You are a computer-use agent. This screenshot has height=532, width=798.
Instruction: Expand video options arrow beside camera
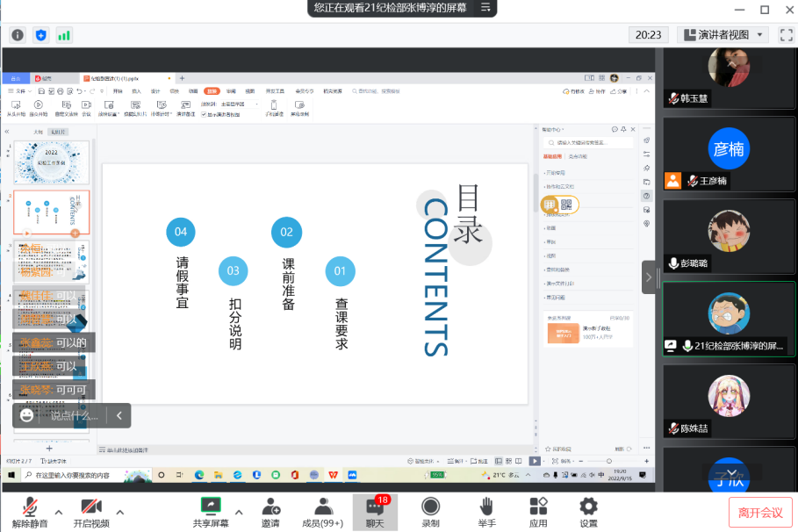point(119,511)
